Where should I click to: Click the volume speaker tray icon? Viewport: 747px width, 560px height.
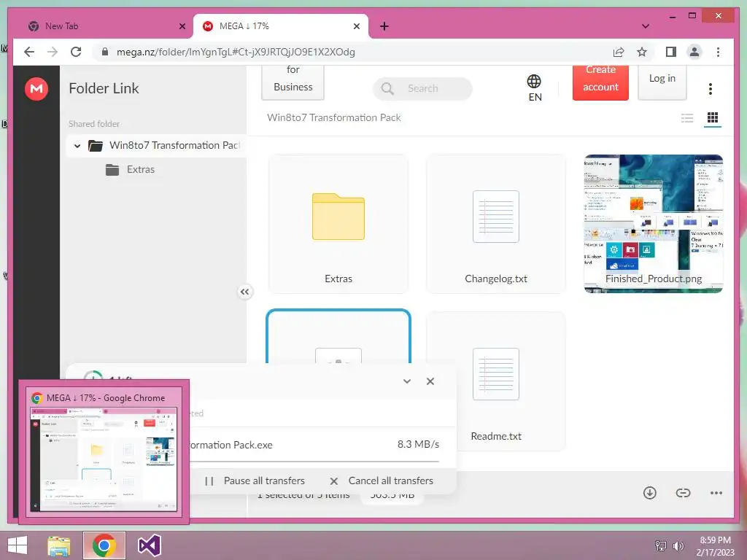pos(678,545)
